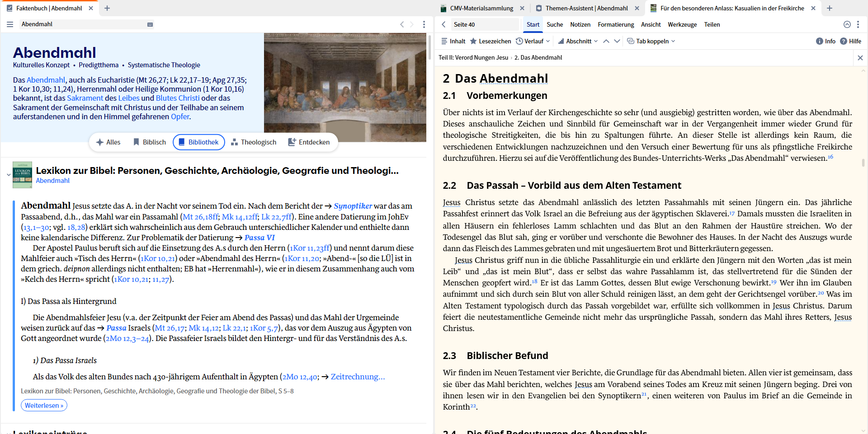Open the hamburger menu in the Faktenbuch panel
The width and height of the screenshot is (868, 434).
[9, 24]
